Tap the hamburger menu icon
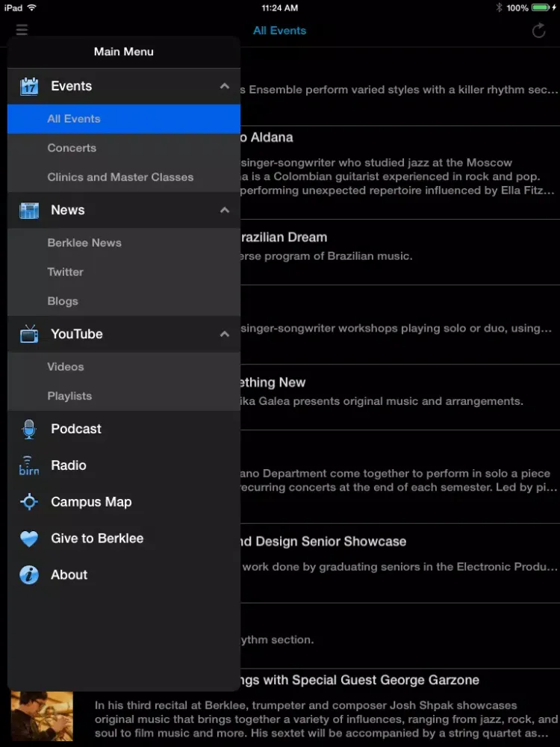Screen dimensions: 560x747 point(22,30)
